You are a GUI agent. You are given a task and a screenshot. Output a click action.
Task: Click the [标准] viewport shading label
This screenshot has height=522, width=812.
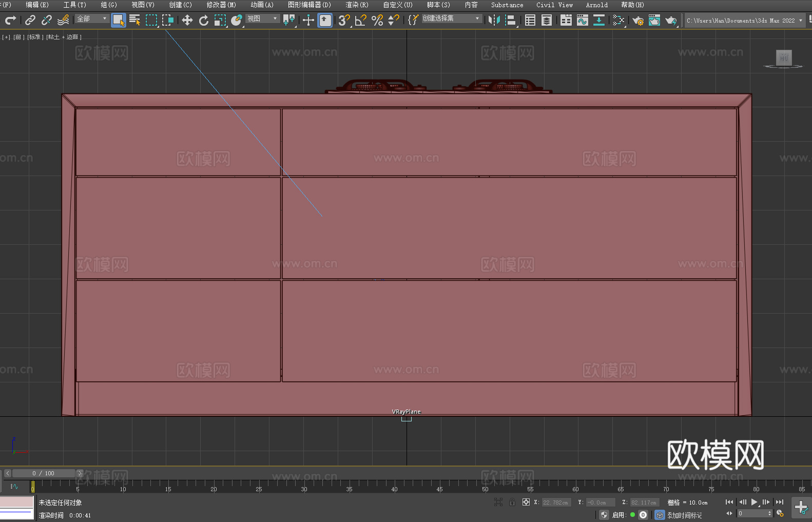click(x=35, y=37)
